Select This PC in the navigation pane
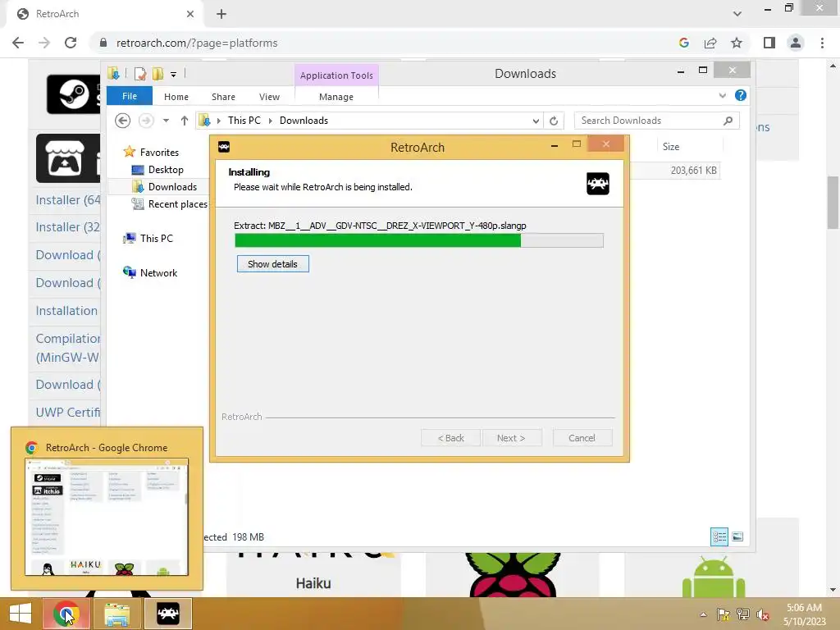840x630 pixels. 157,238
